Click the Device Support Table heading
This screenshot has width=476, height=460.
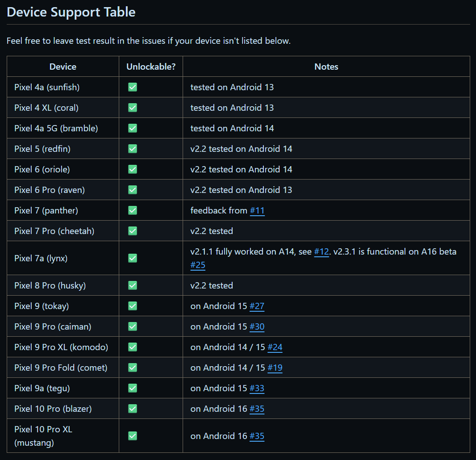click(71, 12)
